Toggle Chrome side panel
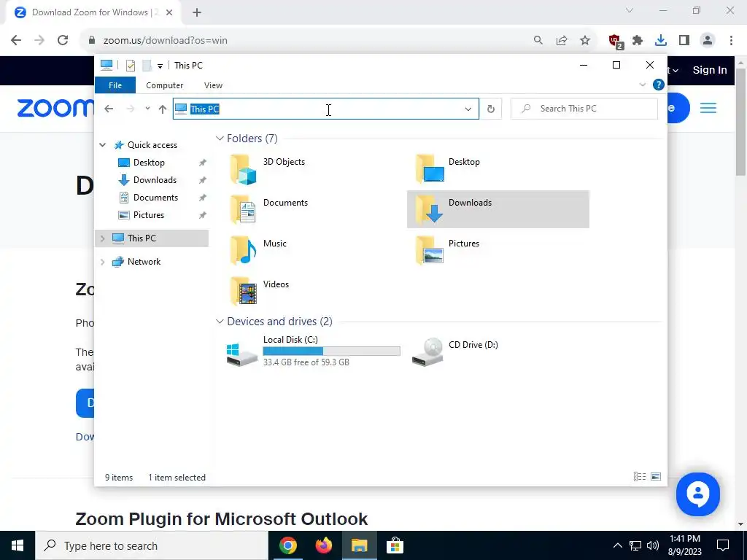This screenshot has width=747, height=560. pyautogui.click(x=684, y=41)
